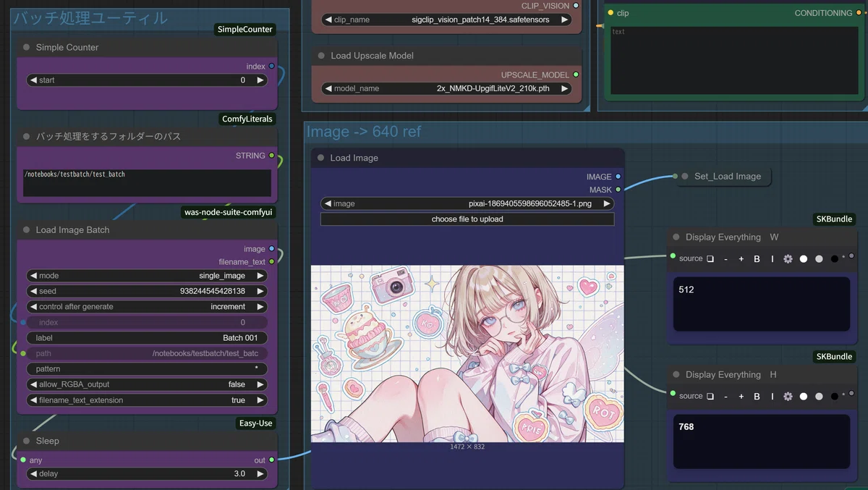Select the black color swatch in Display Everything W
The width and height of the screenshot is (868, 490).
(x=834, y=258)
